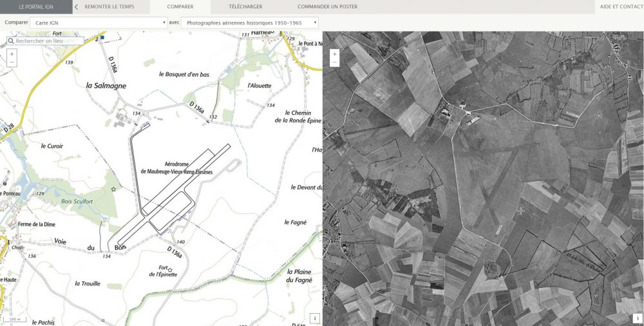Click the back chevron beside Remonter le temps
The height and width of the screenshot is (326, 644).
point(77,6)
